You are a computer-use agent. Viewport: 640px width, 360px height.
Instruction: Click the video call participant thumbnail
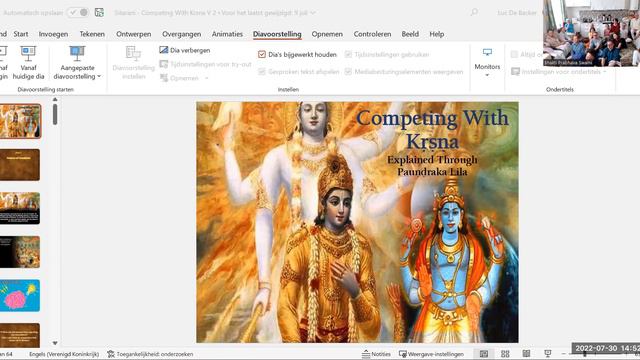[591, 33]
